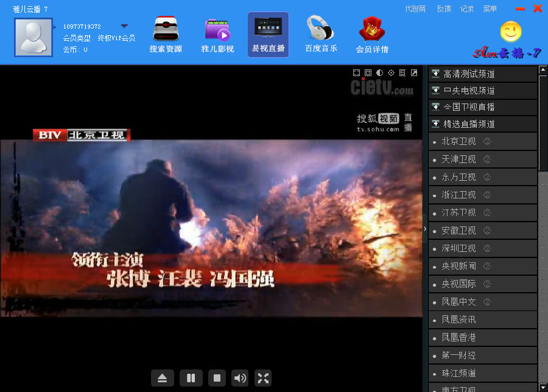Open 会员详情 member details crown icon
Image resolution: width=548 pixels, height=392 pixels.
[x=372, y=35]
